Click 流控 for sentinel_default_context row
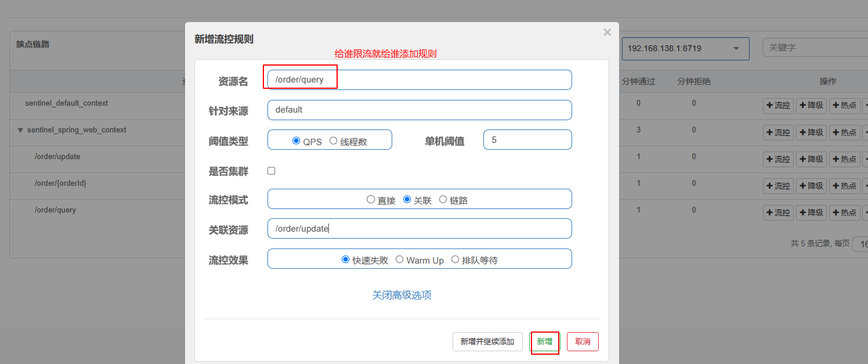 [778, 106]
